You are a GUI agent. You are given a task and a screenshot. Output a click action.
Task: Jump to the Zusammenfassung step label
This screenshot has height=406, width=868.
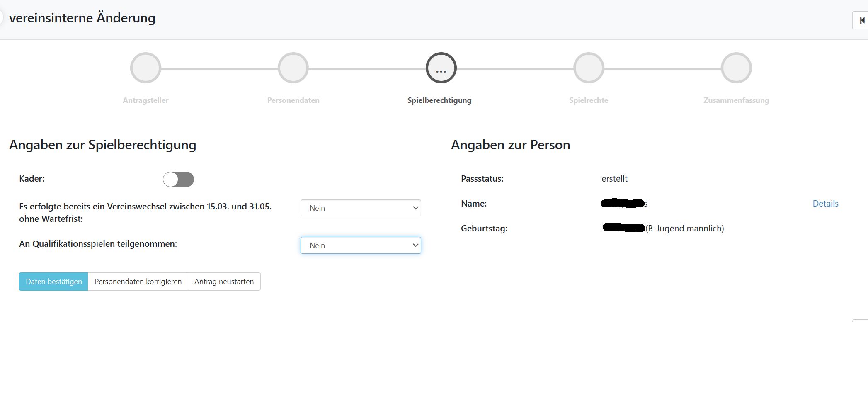tap(736, 100)
